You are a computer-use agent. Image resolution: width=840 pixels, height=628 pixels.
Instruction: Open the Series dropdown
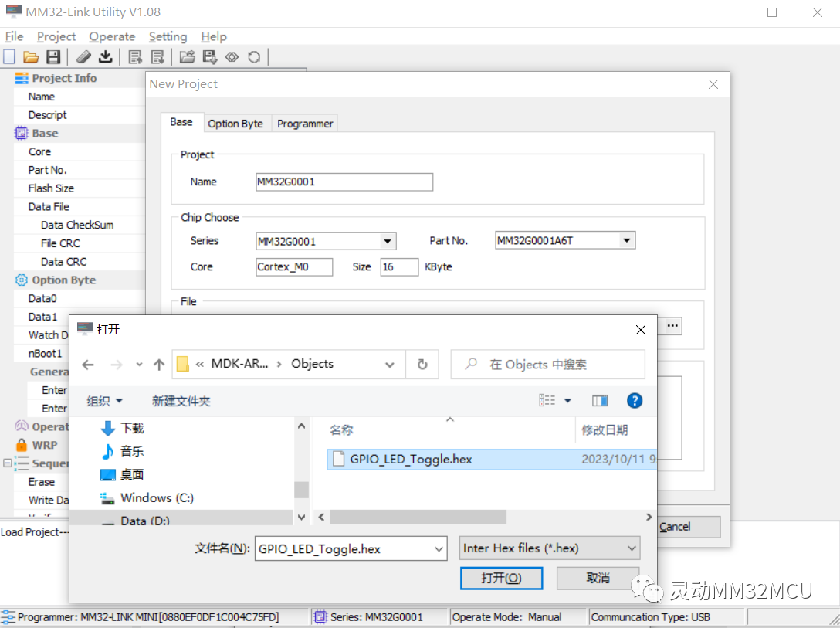point(388,241)
